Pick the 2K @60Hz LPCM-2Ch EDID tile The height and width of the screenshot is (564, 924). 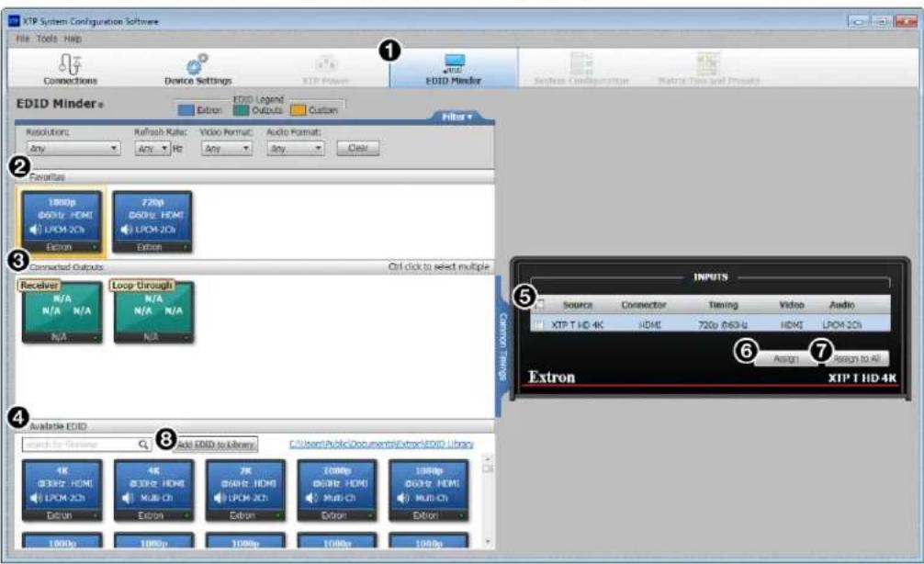tap(245, 491)
